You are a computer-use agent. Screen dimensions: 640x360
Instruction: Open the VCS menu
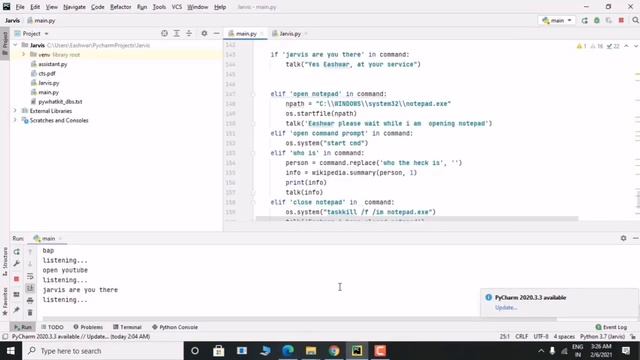pos(177,7)
